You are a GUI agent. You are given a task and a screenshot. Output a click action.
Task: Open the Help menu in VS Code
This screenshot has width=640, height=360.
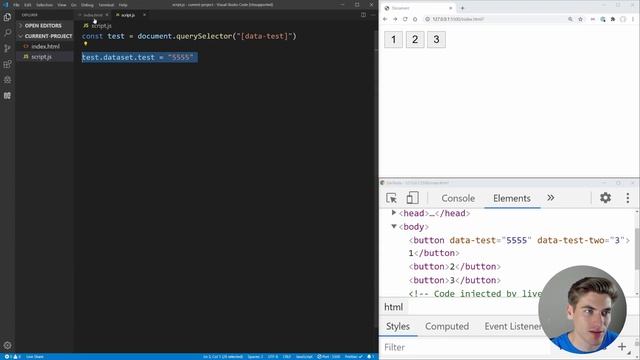click(123, 5)
